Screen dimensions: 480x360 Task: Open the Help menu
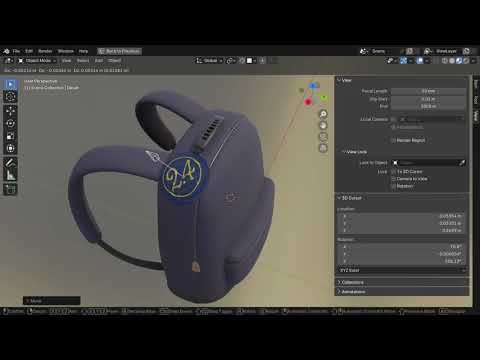pos(83,51)
